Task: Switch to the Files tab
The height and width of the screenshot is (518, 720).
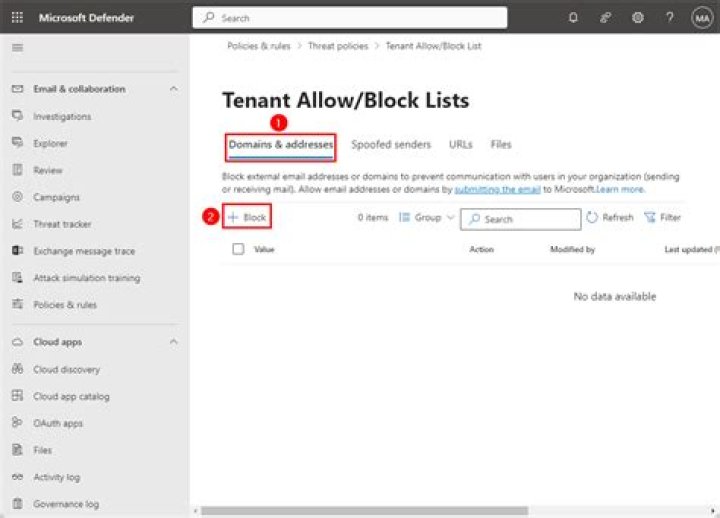Action: (501, 145)
